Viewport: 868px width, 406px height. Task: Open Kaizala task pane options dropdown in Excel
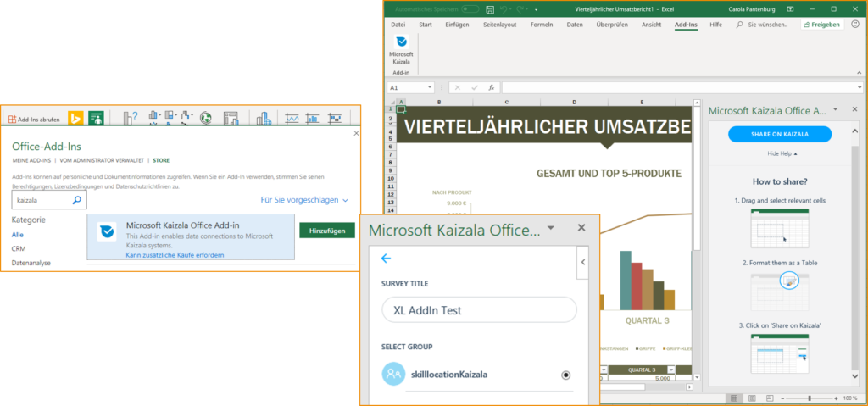835,109
